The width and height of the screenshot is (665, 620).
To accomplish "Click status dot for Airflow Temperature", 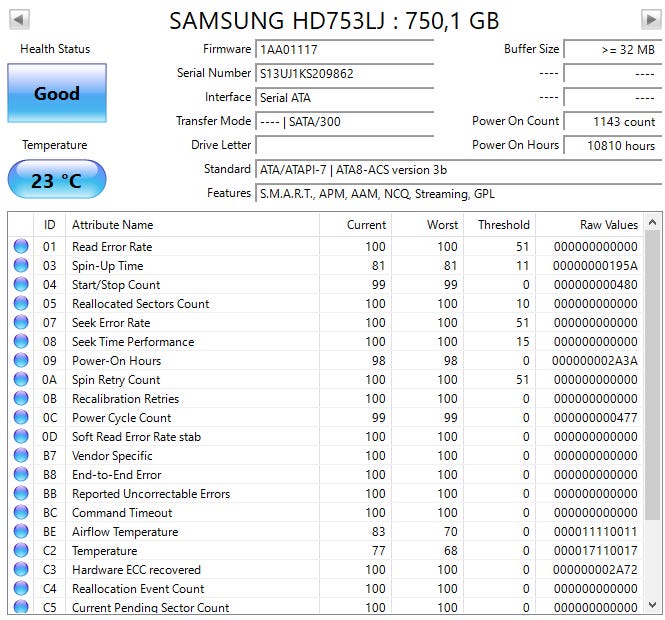I will (21, 531).
